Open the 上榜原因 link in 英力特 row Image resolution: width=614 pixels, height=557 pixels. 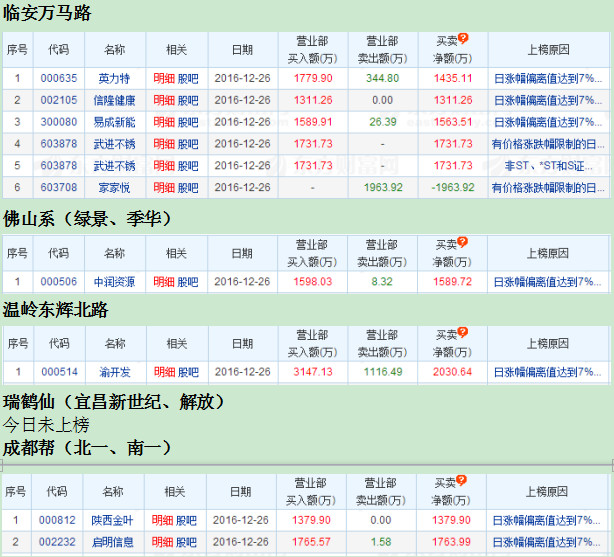(x=548, y=79)
